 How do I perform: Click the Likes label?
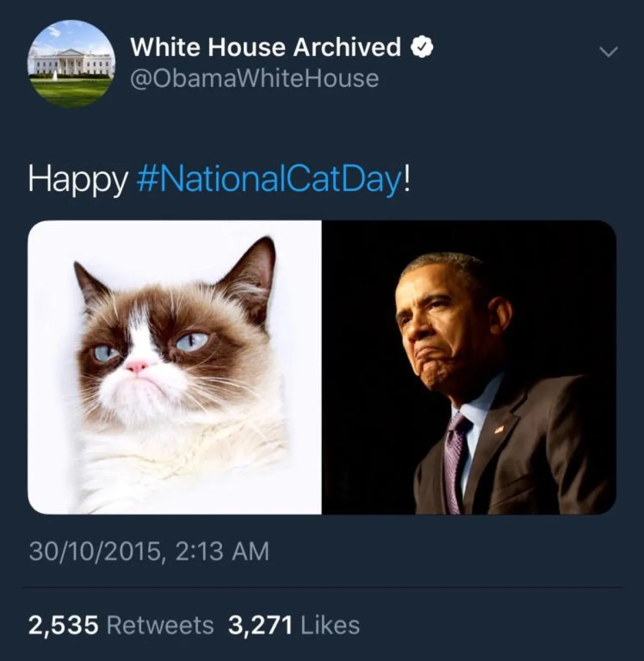click(331, 625)
